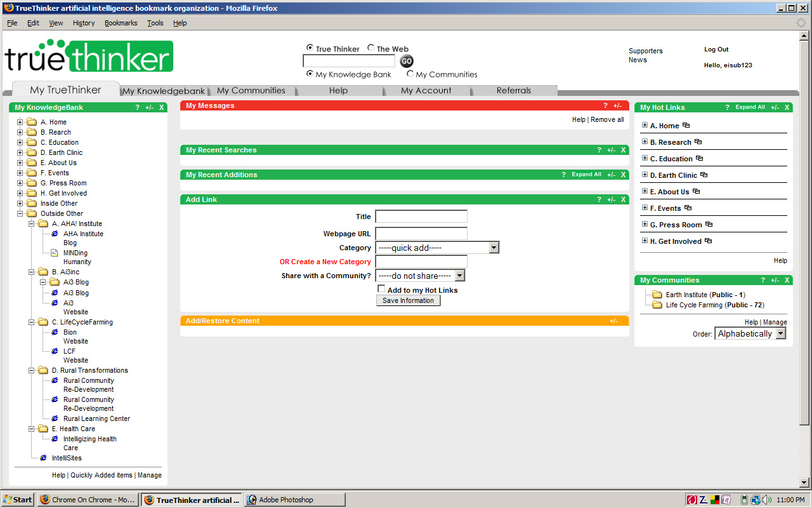Open the Bookmarks menu
This screenshot has width=812, height=508.
click(121, 23)
